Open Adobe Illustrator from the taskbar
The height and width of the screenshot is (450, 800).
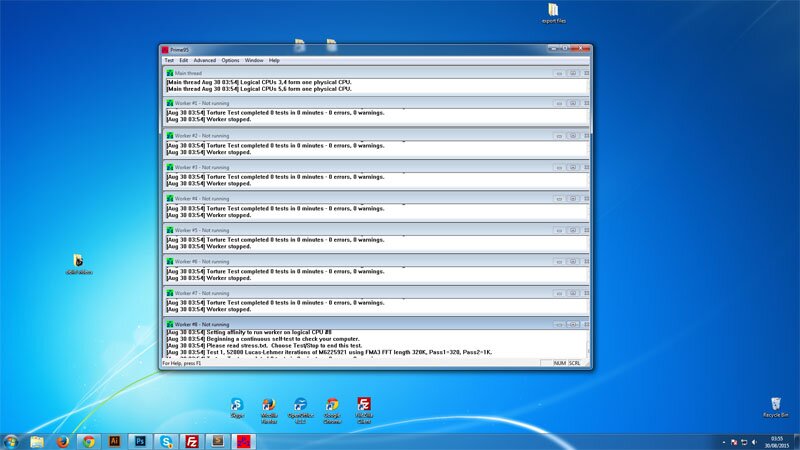114,441
